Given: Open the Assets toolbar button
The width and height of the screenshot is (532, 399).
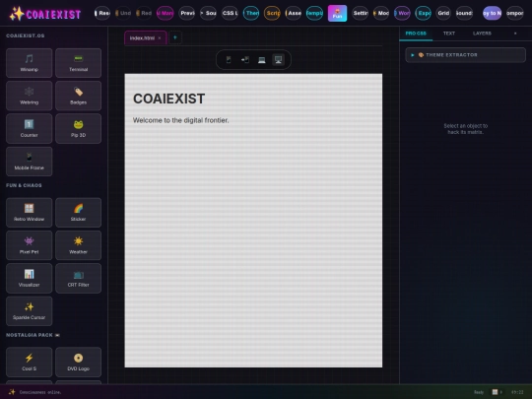Looking at the screenshot, I should pyautogui.click(x=294, y=13).
